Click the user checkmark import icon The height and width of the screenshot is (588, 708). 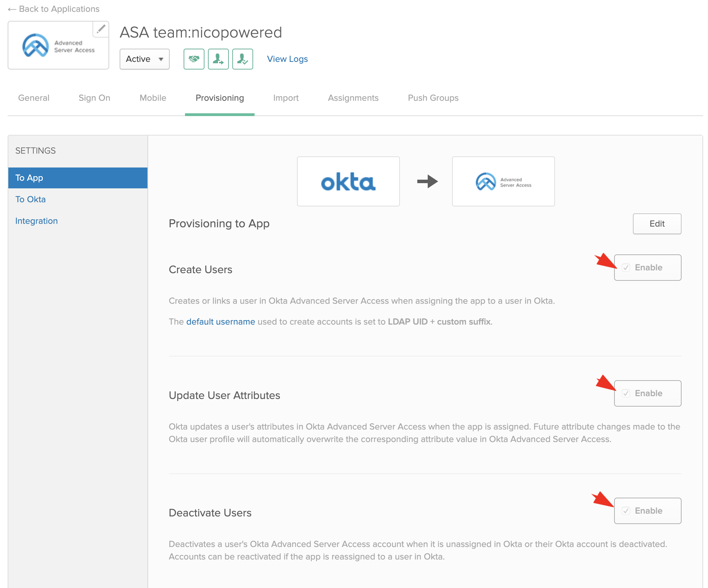[242, 59]
